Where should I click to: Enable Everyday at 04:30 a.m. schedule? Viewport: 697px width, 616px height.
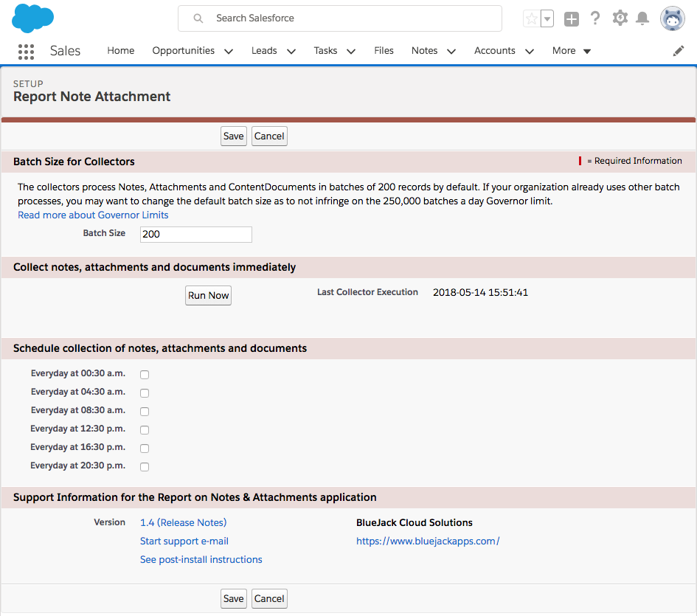point(145,392)
